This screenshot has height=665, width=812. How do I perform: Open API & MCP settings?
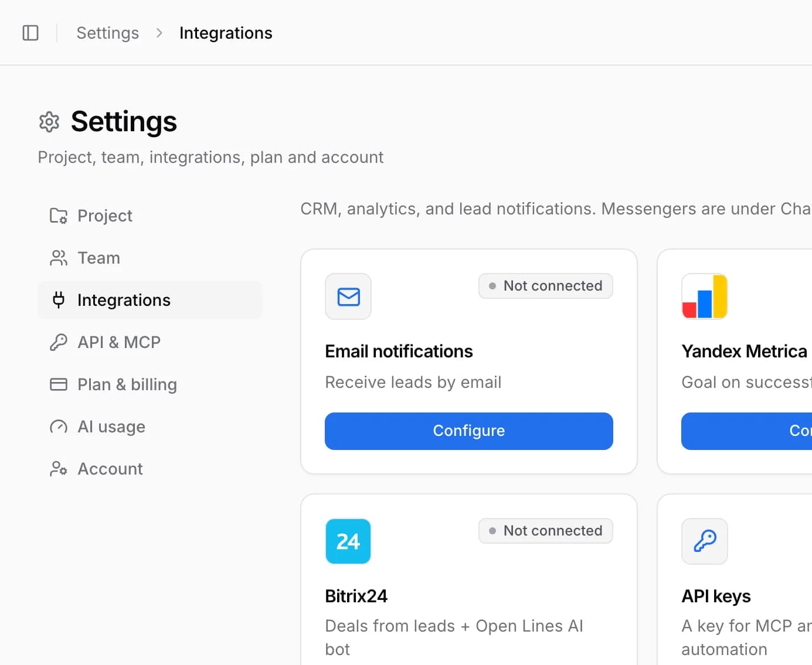[150, 342]
